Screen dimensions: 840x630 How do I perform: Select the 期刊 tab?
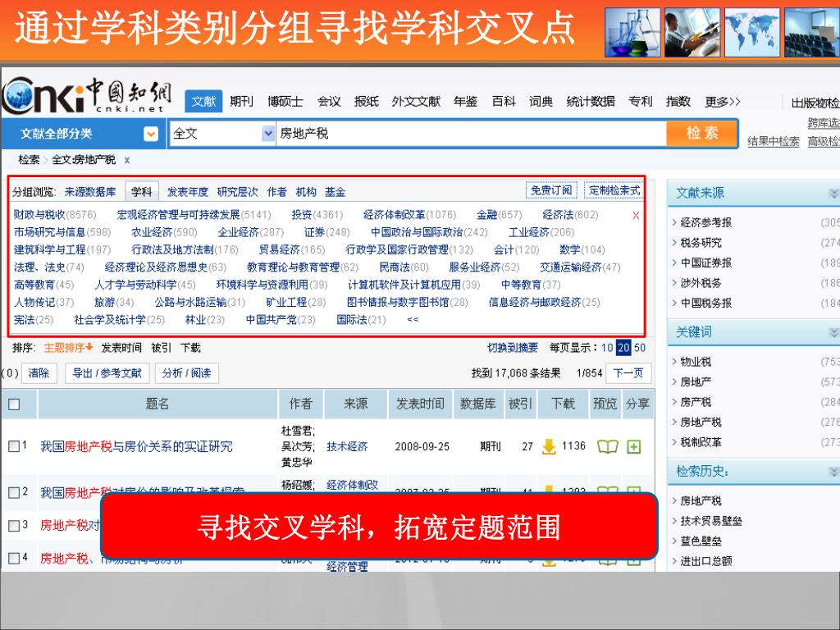(242, 101)
